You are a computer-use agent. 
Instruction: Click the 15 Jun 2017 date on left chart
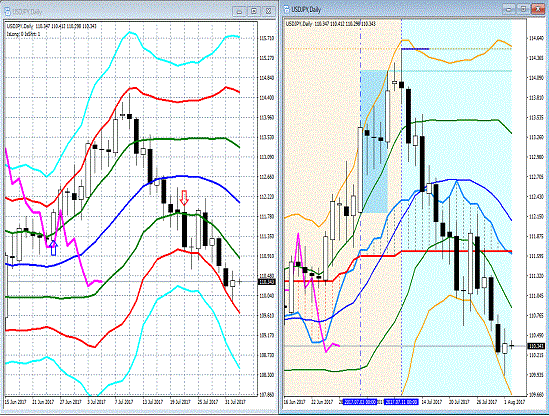click(x=16, y=402)
